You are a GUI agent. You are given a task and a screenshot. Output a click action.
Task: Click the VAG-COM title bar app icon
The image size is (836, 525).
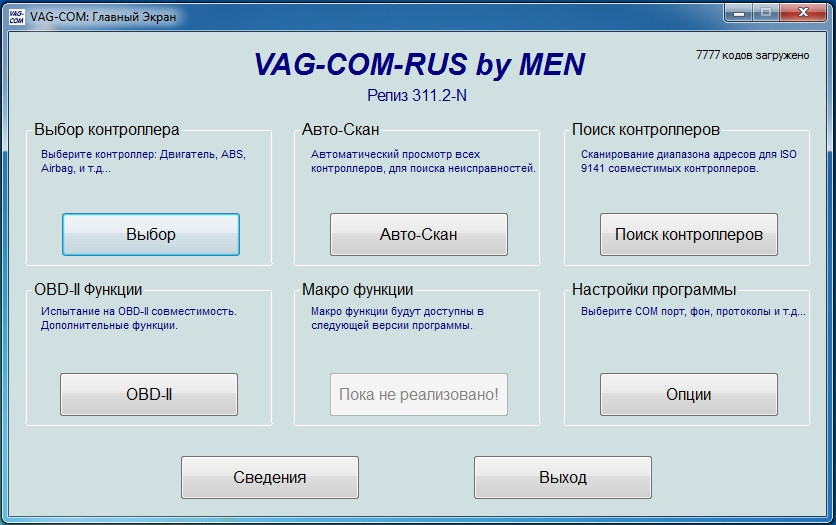click(17, 17)
